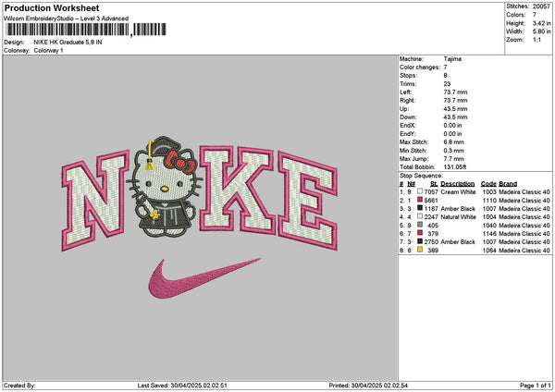
Task: Click the black swatch beside 1167
Action: (420, 208)
